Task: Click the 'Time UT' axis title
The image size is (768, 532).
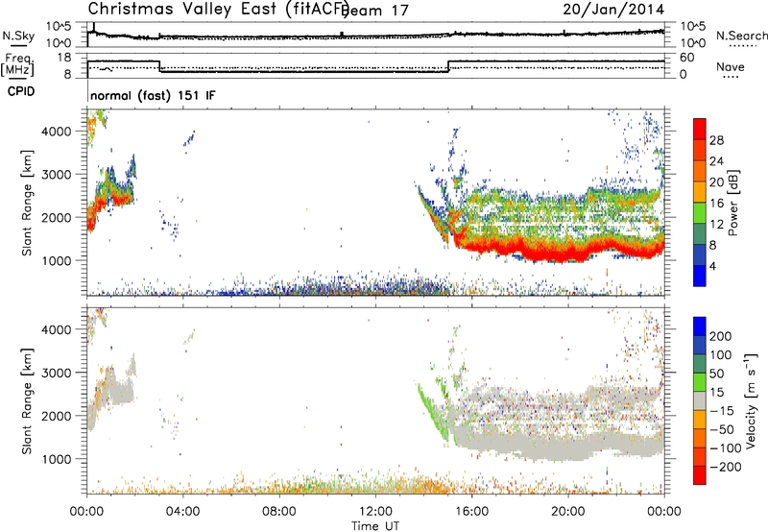Action: [x=375, y=525]
